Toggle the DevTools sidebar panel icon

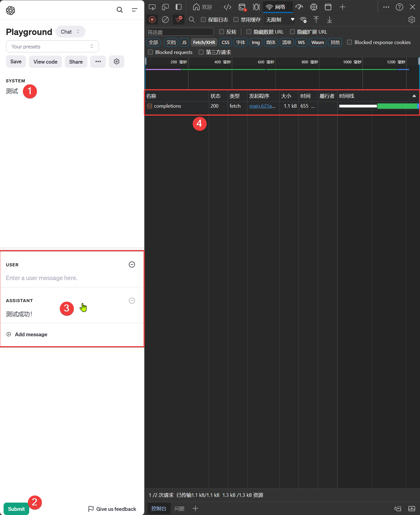point(179,7)
